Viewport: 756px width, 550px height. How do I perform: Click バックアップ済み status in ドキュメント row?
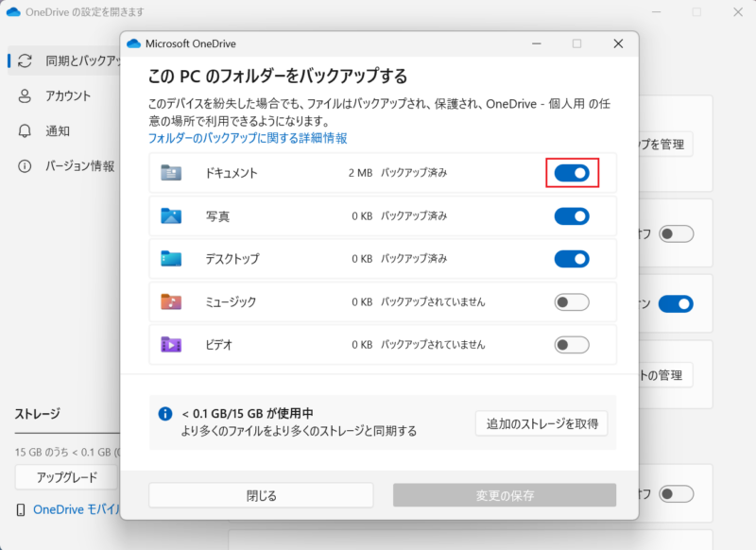tap(414, 173)
